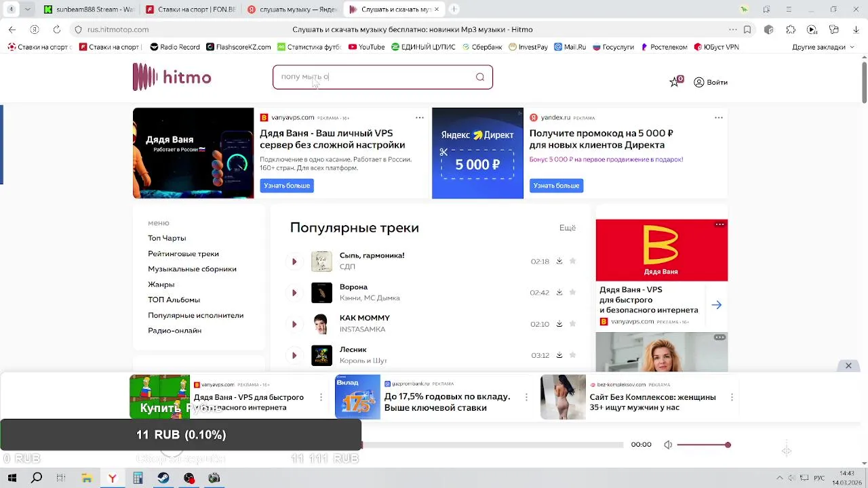Open options dots on bez-kompleksov ad
868x488 pixels.
click(732, 397)
